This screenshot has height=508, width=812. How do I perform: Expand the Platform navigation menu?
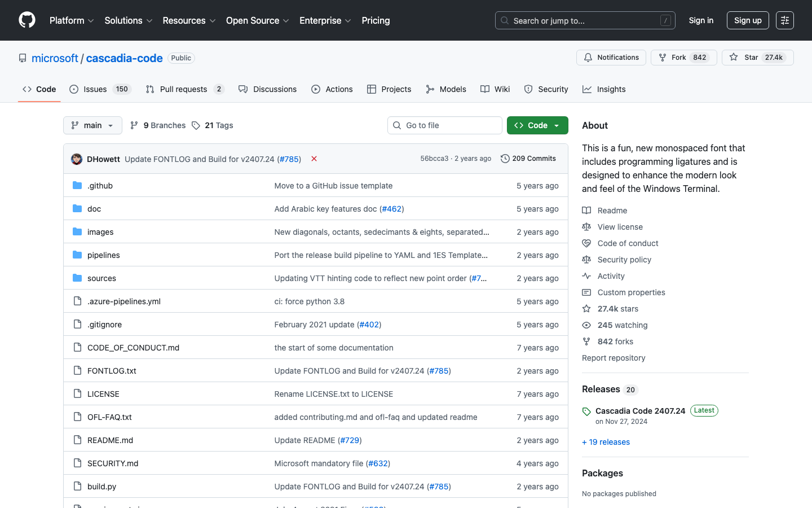(x=72, y=20)
